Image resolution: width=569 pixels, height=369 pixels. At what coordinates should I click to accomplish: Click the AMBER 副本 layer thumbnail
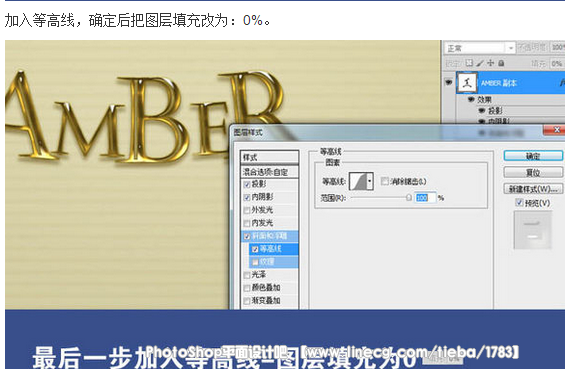pos(467,83)
